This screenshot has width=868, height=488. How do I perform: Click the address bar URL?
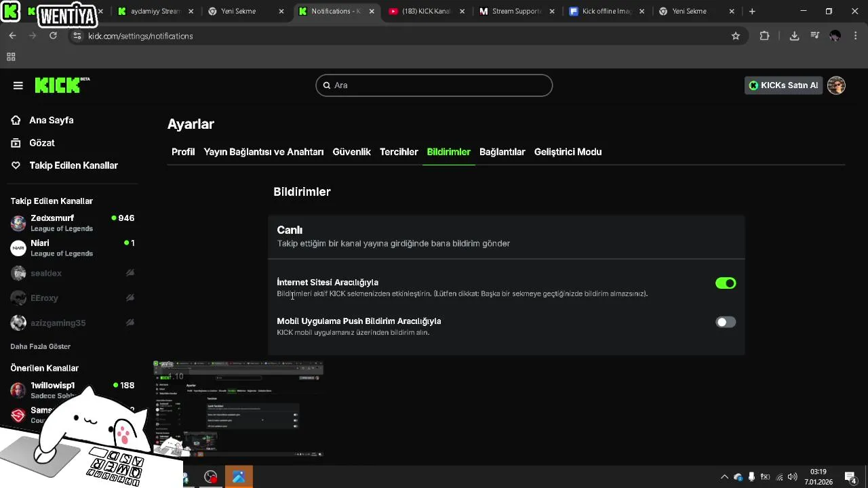140,36
